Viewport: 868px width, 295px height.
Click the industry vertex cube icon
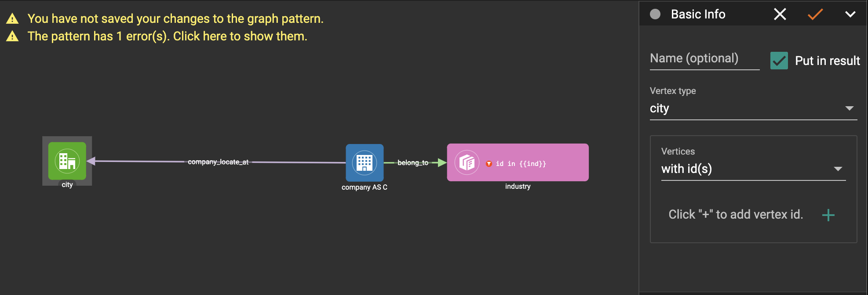click(467, 163)
